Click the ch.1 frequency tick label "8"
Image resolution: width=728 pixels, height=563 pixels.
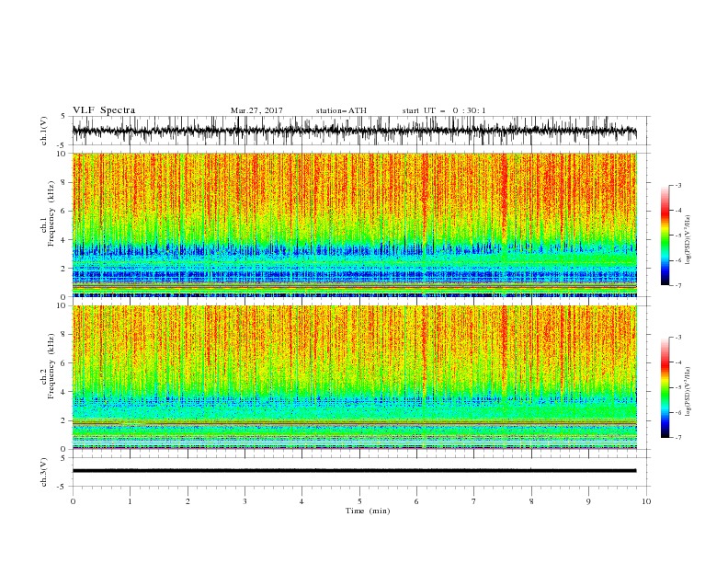63,182
